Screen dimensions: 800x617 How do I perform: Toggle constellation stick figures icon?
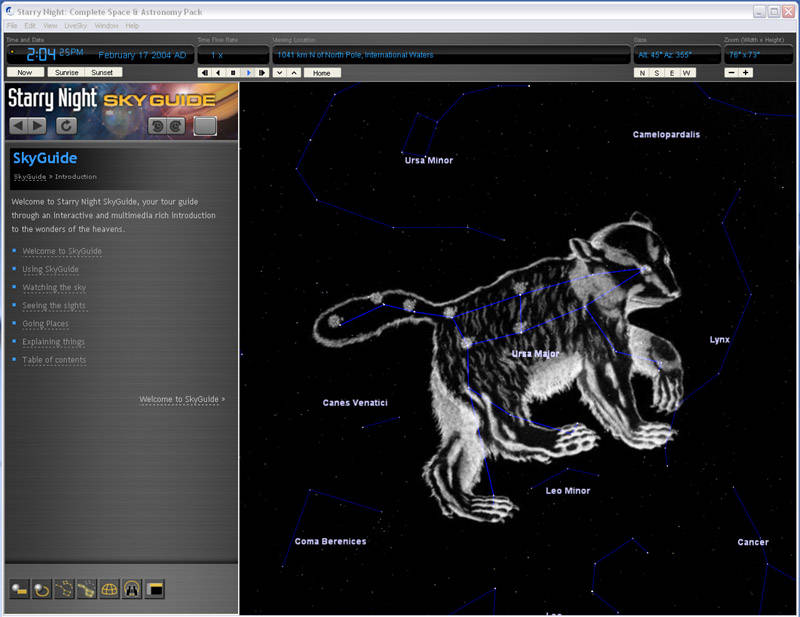(64, 589)
